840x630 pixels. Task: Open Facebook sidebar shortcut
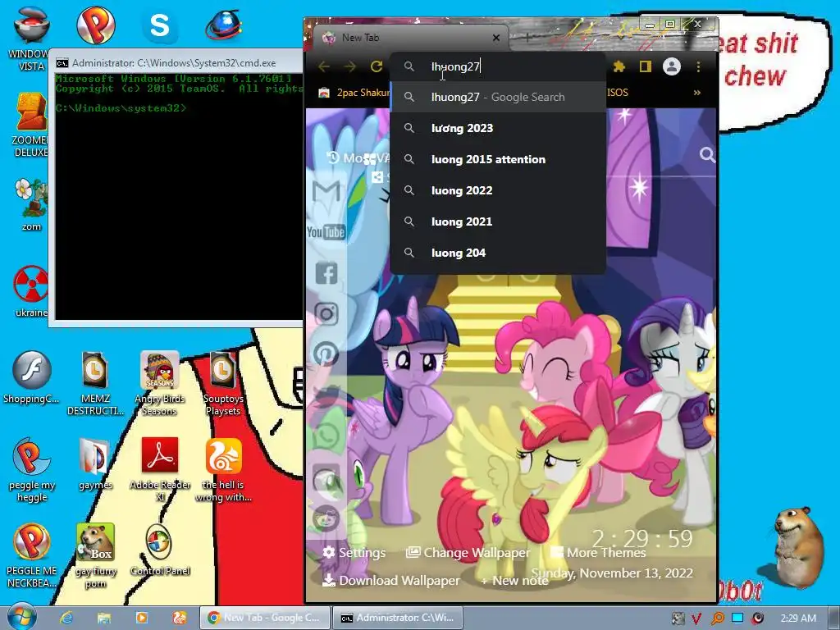point(326,273)
